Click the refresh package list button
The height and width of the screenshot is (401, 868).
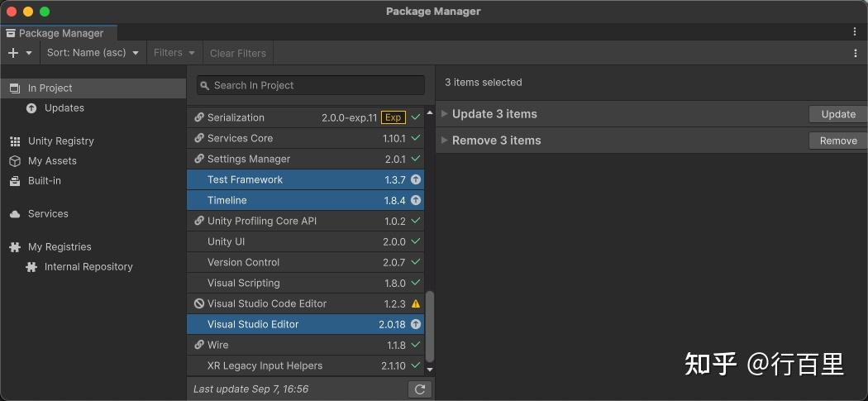click(x=420, y=389)
